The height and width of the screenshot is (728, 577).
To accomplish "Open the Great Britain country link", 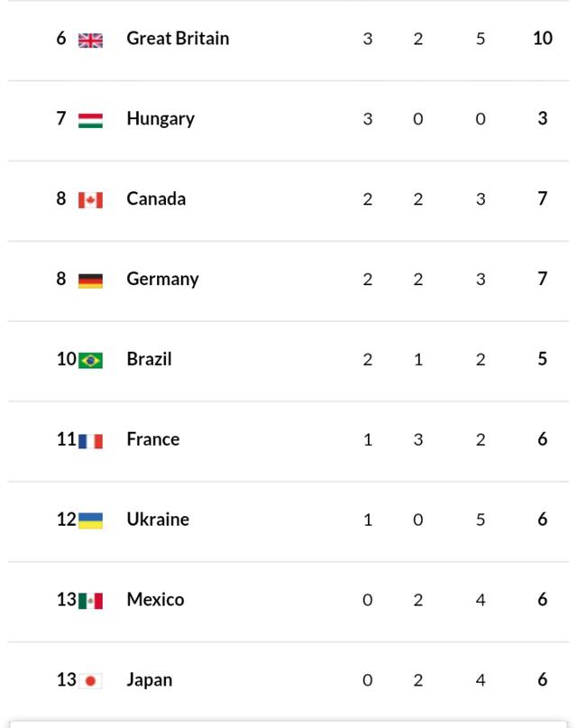I will (x=178, y=39).
